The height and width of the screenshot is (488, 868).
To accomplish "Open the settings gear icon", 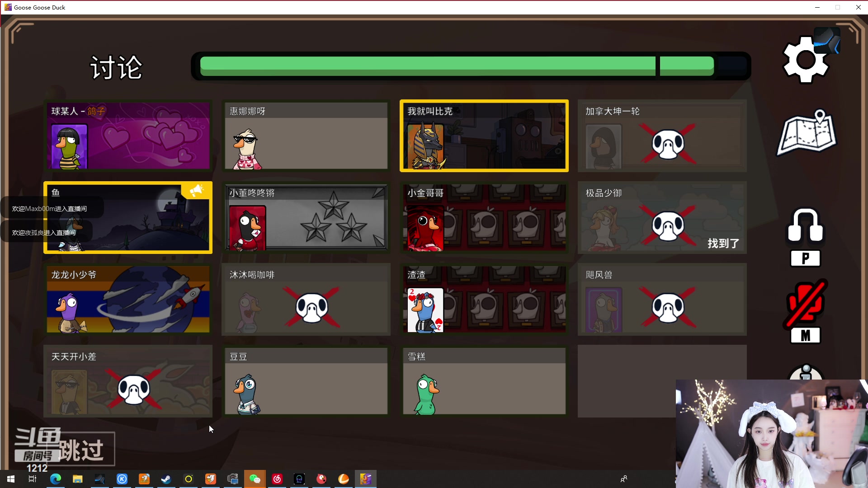I will coord(806,60).
